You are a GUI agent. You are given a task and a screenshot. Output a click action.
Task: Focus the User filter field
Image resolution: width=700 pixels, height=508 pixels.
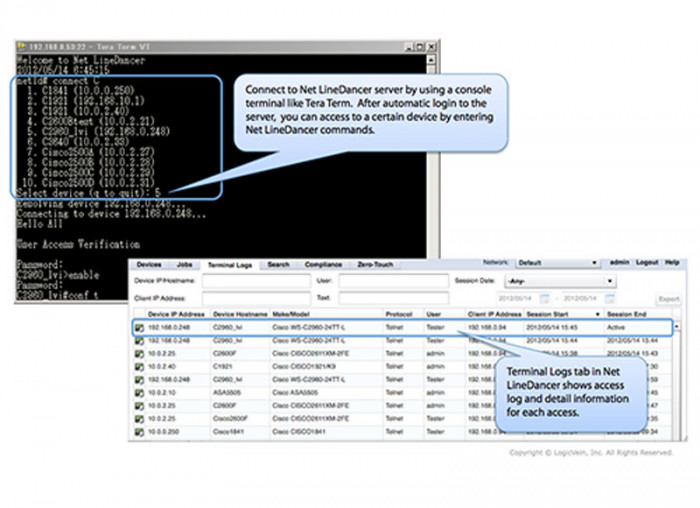point(393,281)
